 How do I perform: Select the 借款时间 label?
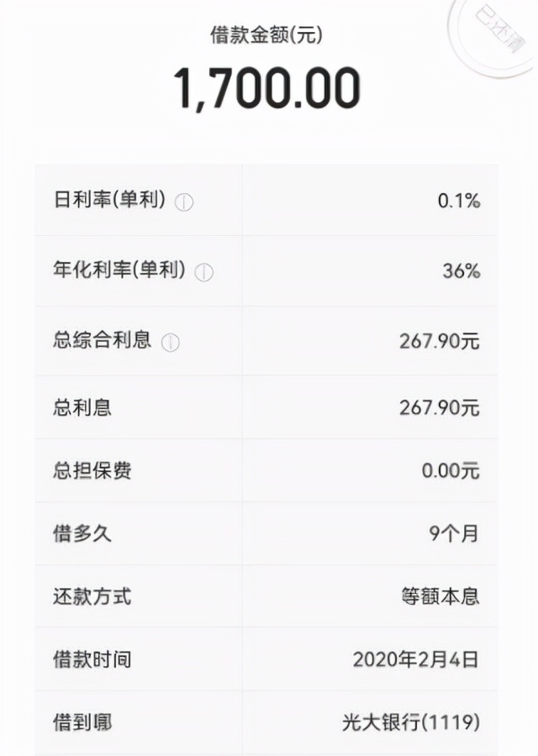(92, 659)
